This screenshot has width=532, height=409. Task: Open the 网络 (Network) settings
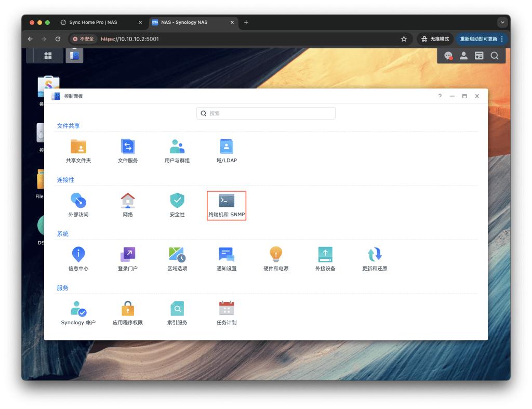pyautogui.click(x=128, y=205)
